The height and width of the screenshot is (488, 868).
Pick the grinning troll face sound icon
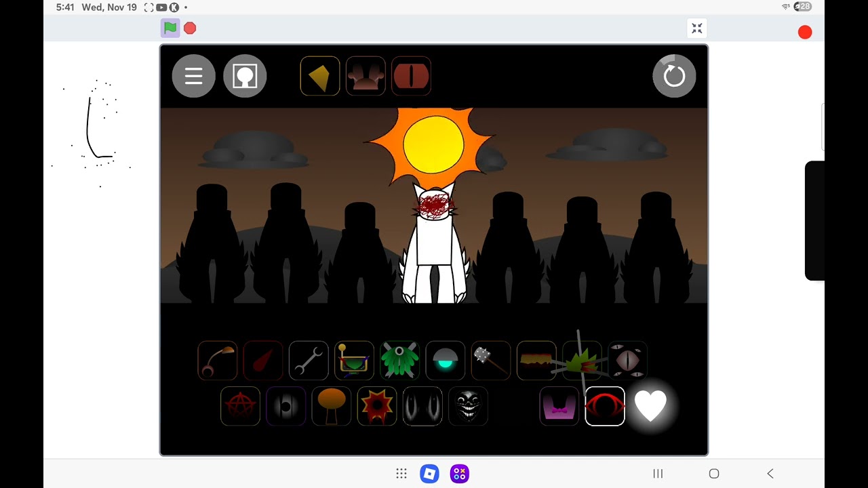coord(468,406)
